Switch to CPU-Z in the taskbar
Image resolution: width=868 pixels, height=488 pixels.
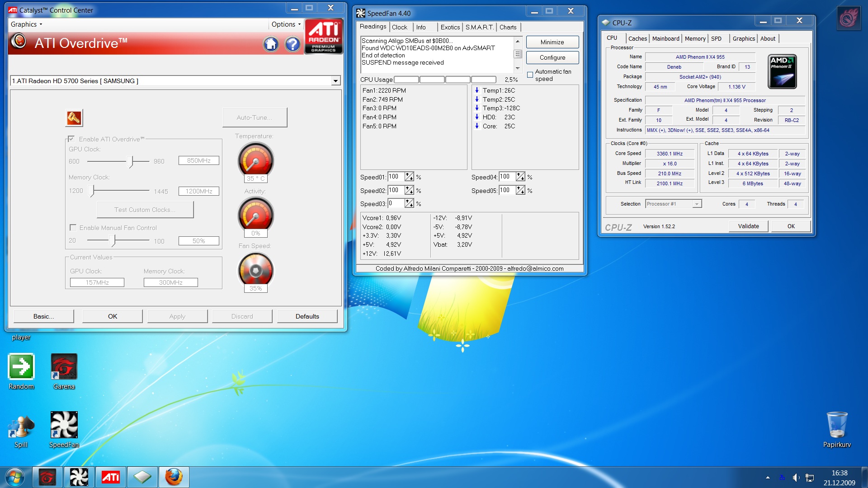point(142,477)
